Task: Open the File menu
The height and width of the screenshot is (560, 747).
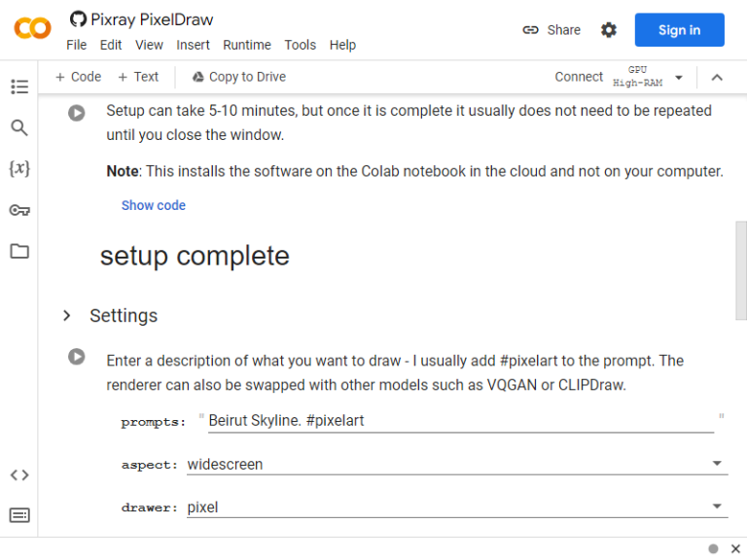Action: 76,45
